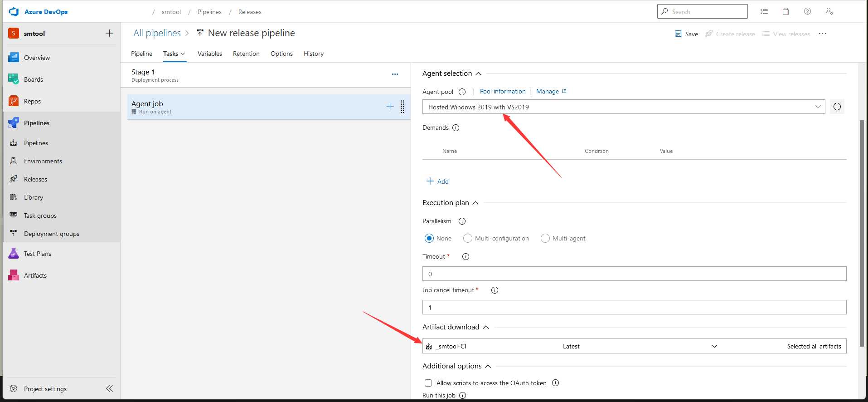Select Multi-agent parallelism radio button
The image size is (868, 402).
pyautogui.click(x=545, y=238)
